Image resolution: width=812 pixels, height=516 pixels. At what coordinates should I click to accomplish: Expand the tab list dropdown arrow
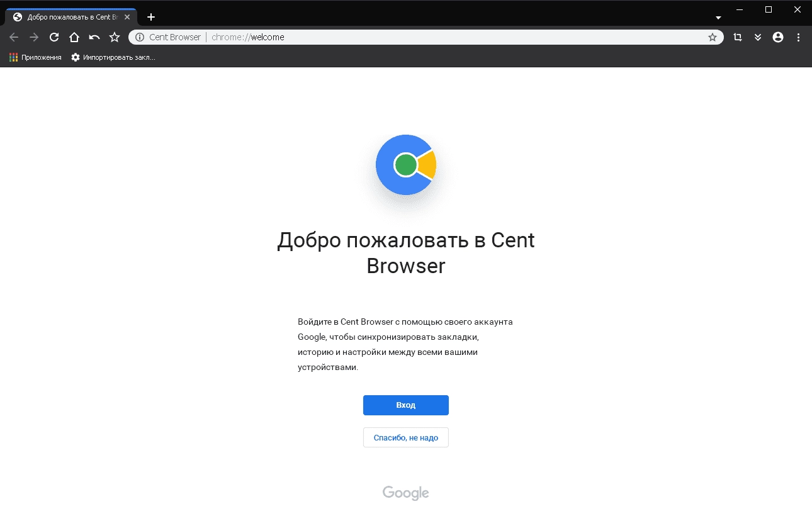coord(718,18)
